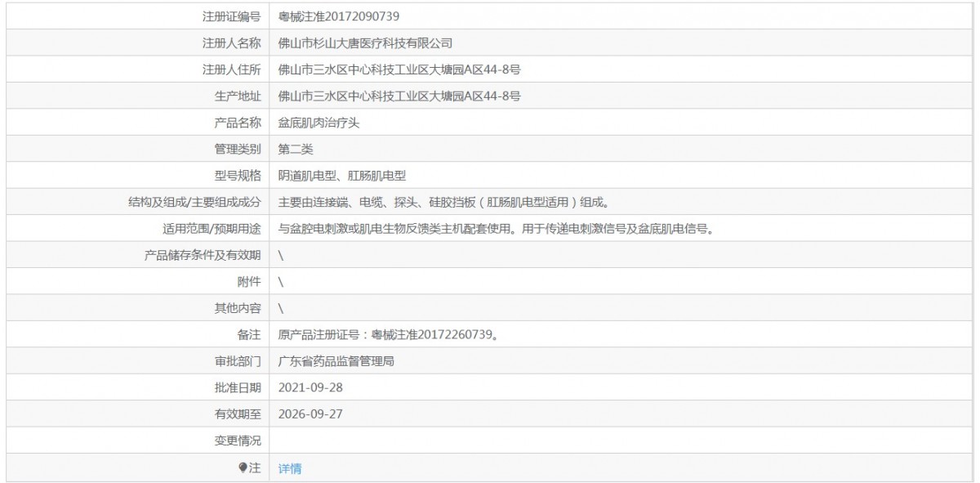980x483 pixels.
Task: Select approving authority 广东省药品监督管理局
Action: (x=336, y=360)
